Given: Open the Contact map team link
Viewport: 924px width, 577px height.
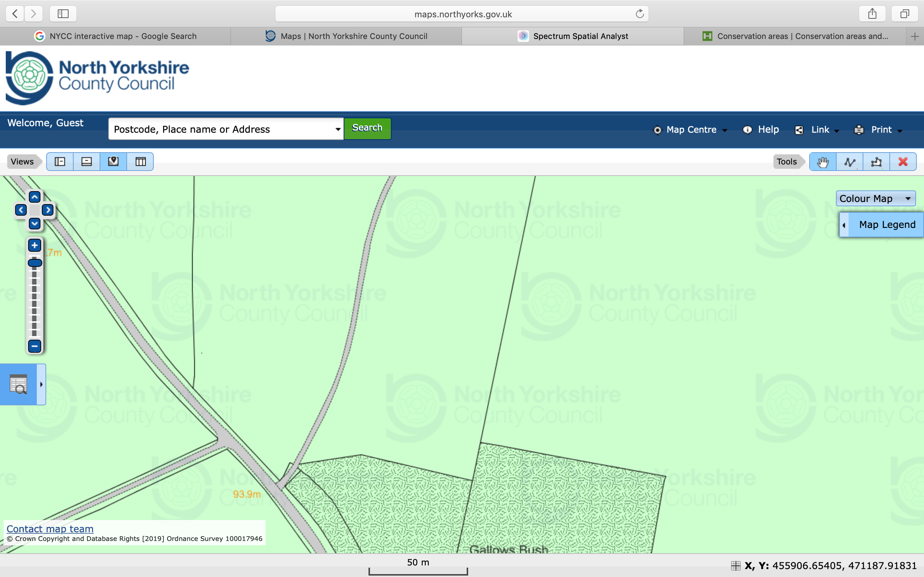Looking at the screenshot, I should [50, 529].
